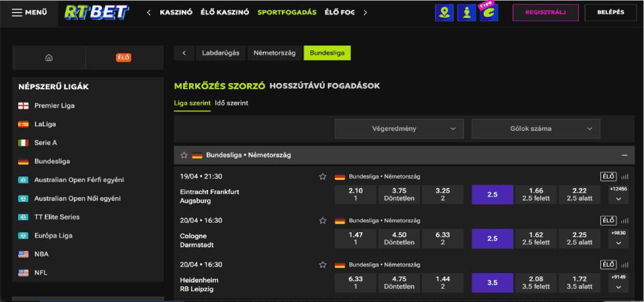Show statistics bars for Eintracht Frankfurt match
Viewport: 644px width, 302px height.
[625, 177]
